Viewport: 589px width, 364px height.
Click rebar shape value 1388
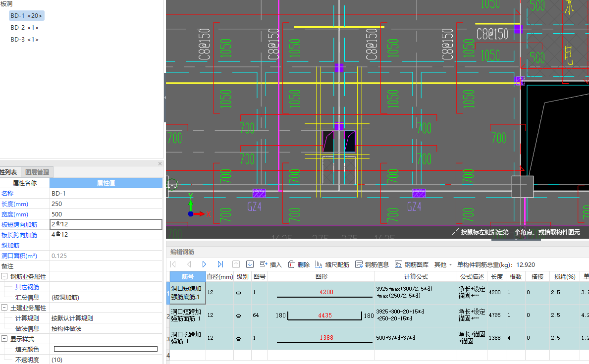tap(326, 338)
